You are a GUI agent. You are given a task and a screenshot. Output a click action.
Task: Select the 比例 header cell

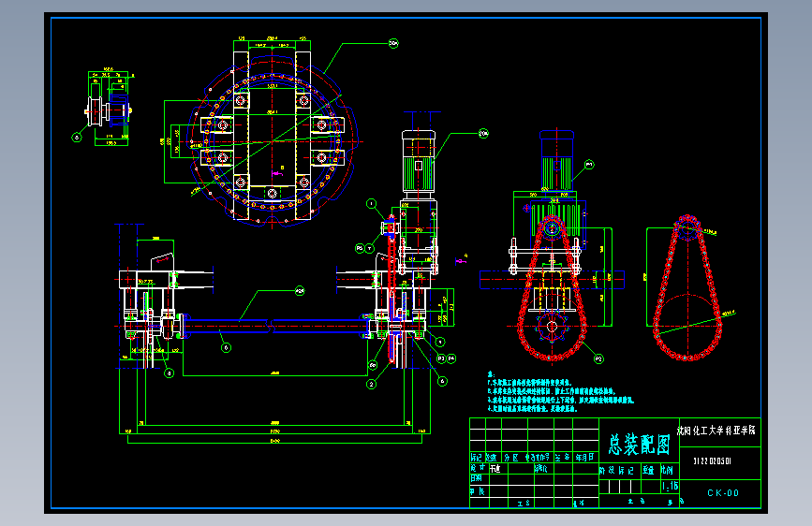click(x=667, y=470)
